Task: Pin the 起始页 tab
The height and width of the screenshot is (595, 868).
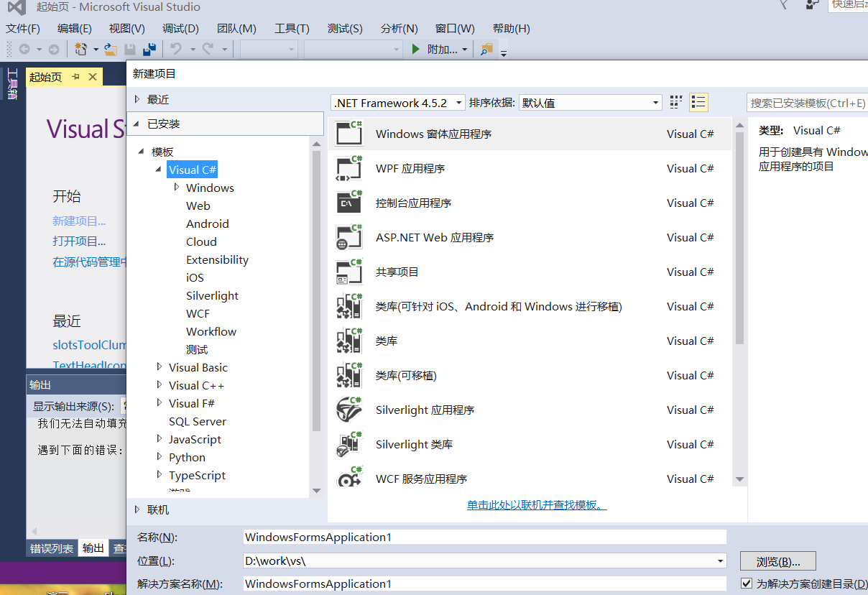Action: point(75,77)
